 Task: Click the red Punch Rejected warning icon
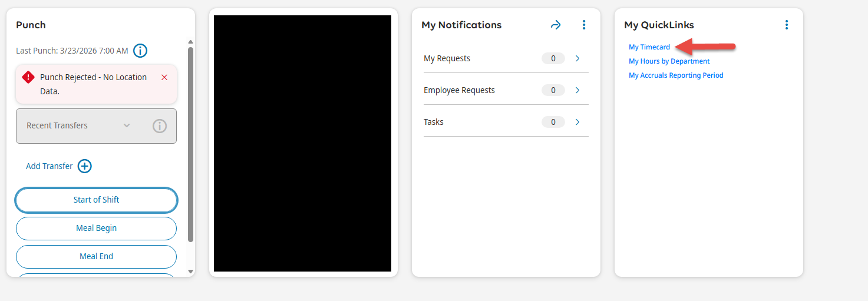[28, 77]
